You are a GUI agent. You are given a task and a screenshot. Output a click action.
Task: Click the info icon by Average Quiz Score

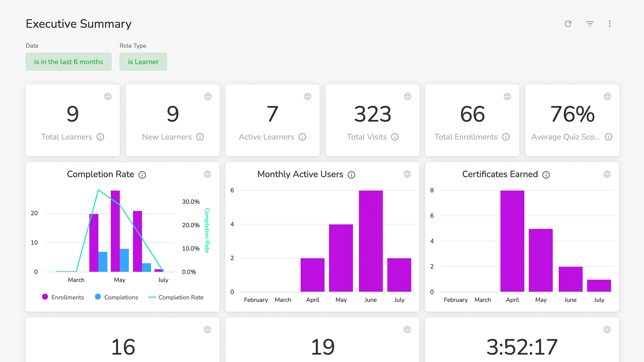(608, 137)
